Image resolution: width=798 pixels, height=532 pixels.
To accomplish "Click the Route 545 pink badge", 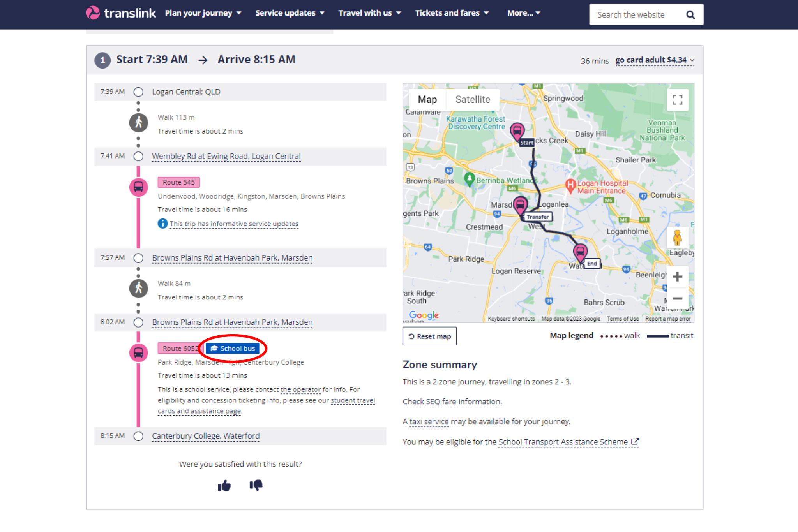I will click(x=178, y=182).
